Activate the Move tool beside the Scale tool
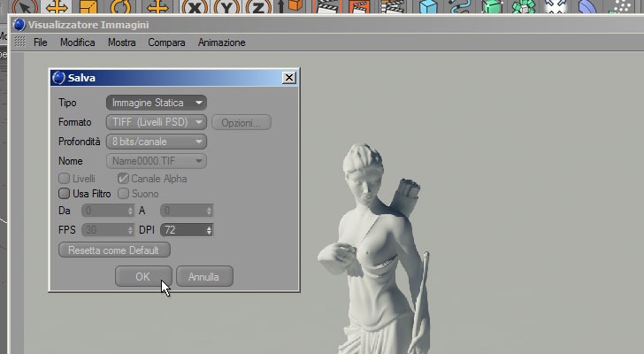 (x=57, y=6)
